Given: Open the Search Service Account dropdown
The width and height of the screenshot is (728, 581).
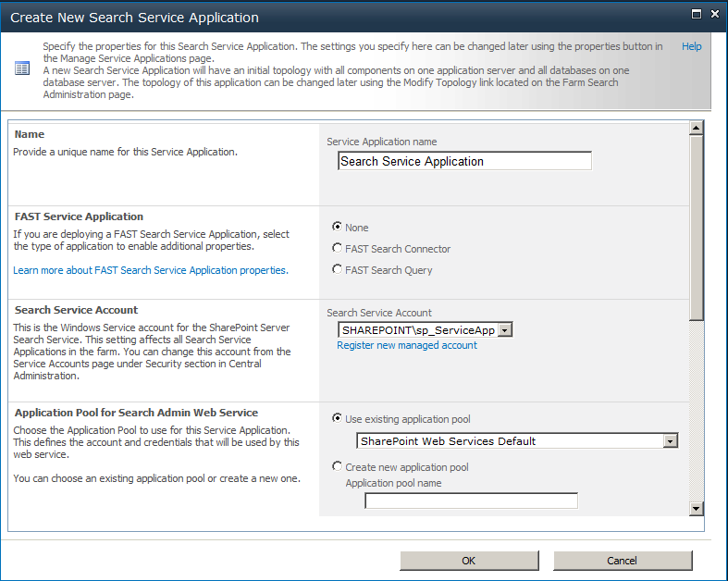Looking at the screenshot, I should pyautogui.click(x=505, y=330).
